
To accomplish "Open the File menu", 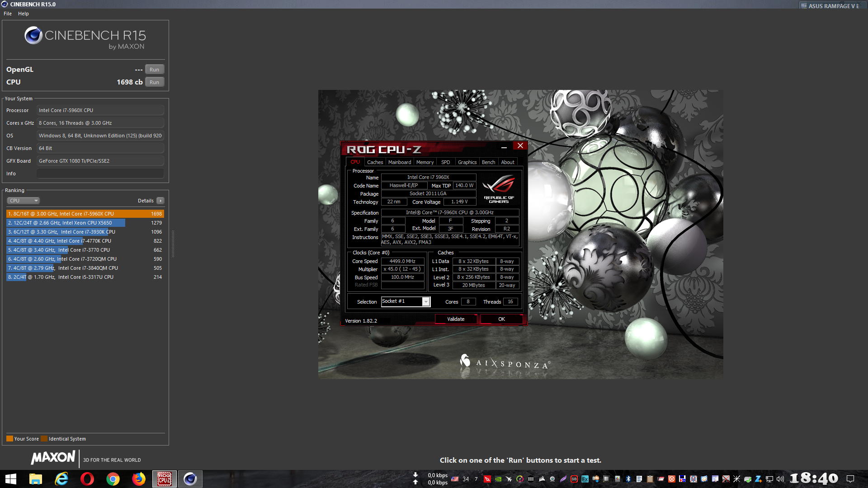I will point(8,14).
